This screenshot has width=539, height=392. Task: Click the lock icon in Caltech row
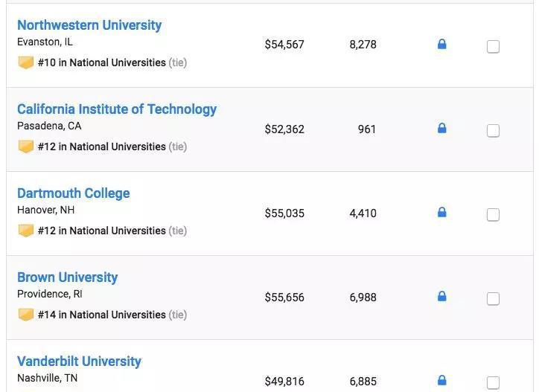click(441, 129)
